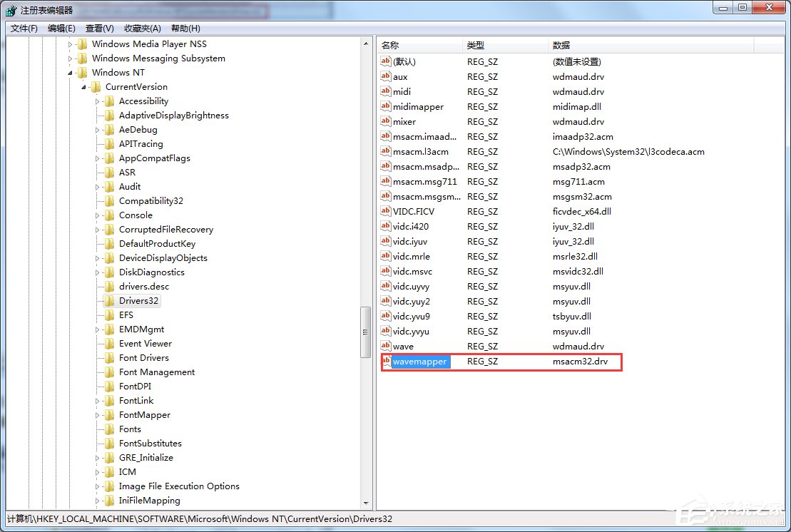Image resolution: width=791 pixels, height=532 pixels.
Task: Click the ab icon beside the aux value
Action: pyautogui.click(x=387, y=76)
